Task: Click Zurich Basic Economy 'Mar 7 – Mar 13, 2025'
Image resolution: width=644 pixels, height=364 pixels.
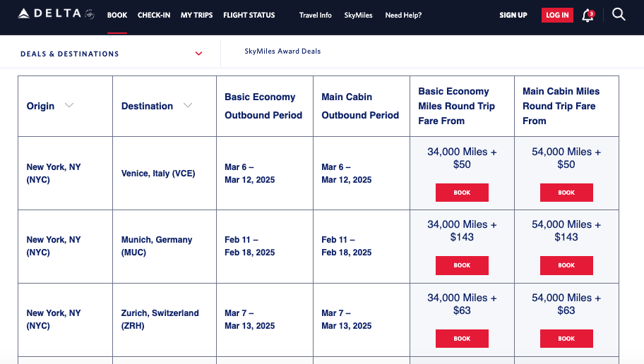Action: [250, 320]
